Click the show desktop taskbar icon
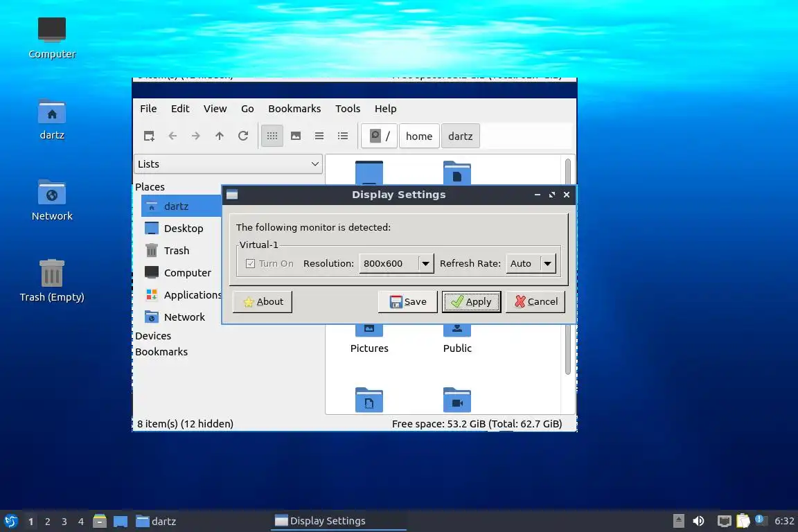The height and width of the screenshot is (532, 798). pyautogui.click(x=121, y=522)
